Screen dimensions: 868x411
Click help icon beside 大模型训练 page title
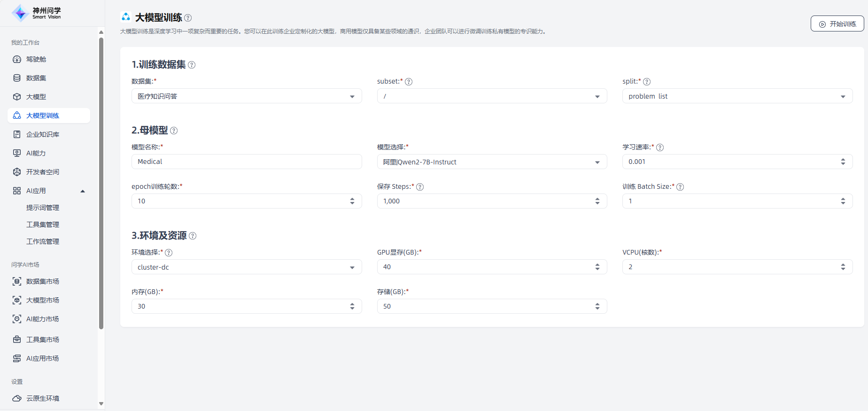pos(188,18)
